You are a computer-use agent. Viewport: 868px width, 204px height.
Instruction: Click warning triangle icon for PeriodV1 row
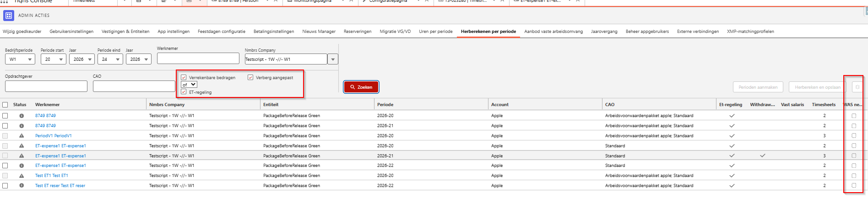(x=22, y=136)
